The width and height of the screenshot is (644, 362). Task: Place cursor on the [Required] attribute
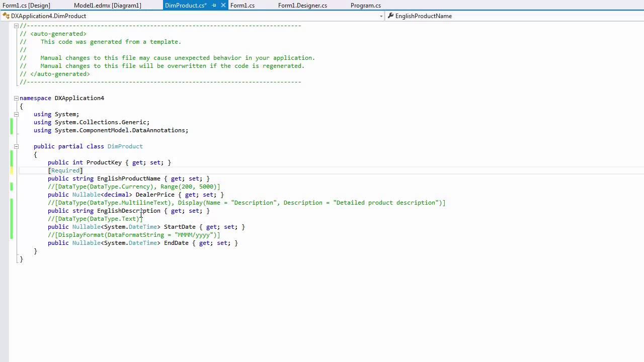point(65,170)
